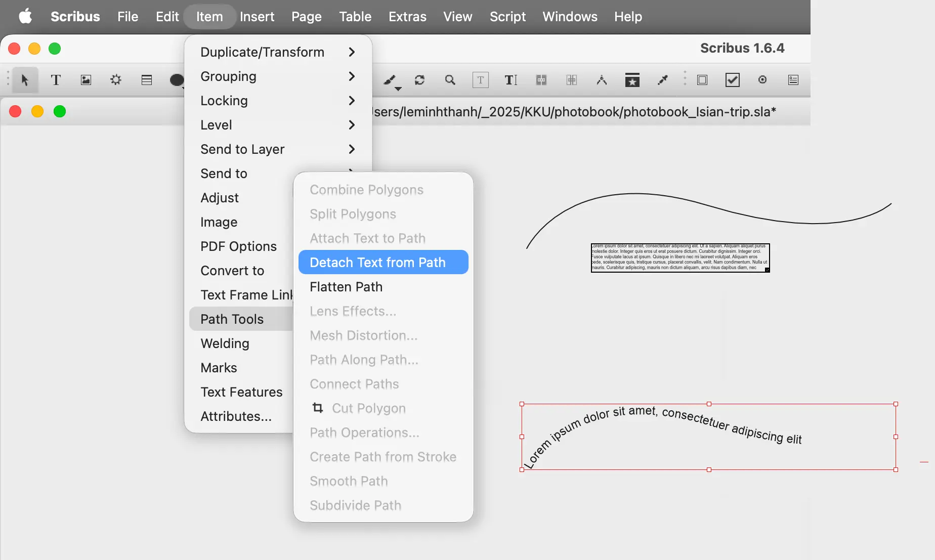Select the small Lorem ipsum text frame

tap(679, 257)
